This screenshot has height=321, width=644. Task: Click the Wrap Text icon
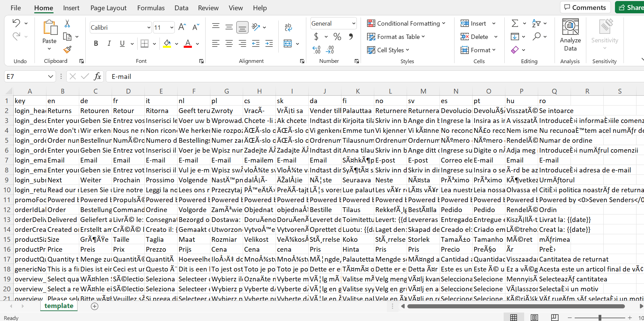(x=288, y=27)
